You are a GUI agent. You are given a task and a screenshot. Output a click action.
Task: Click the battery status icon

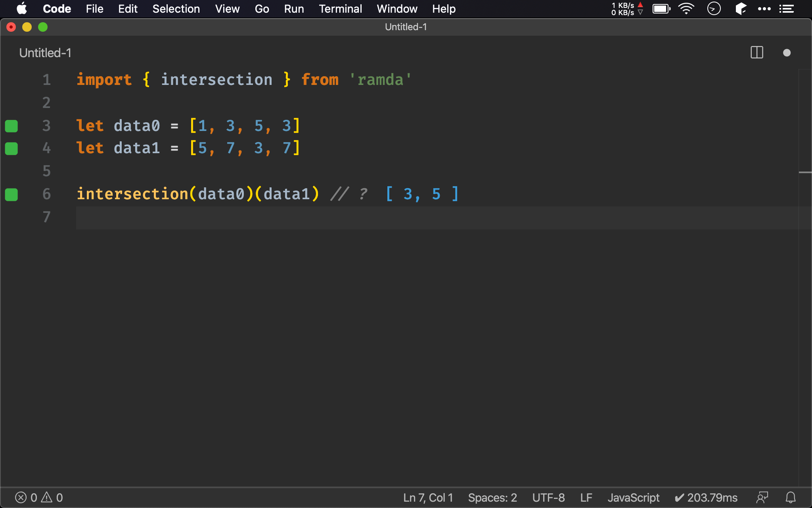(661, 9)
